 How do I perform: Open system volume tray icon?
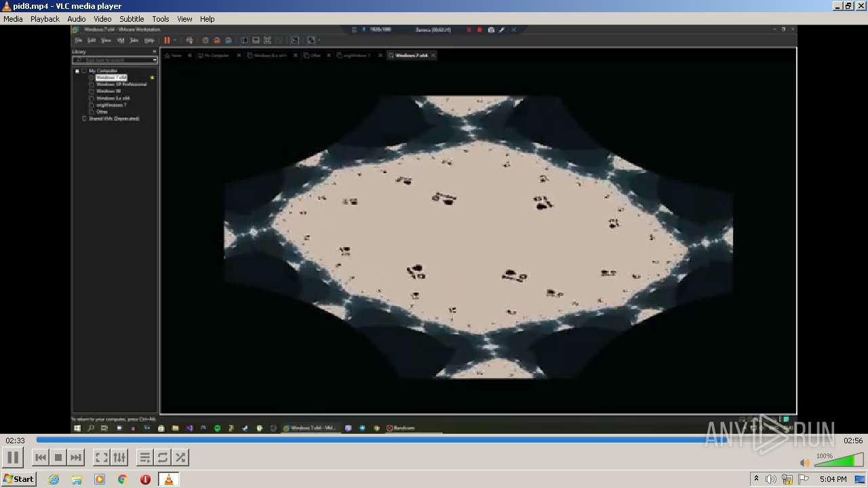tap(771, 479)
